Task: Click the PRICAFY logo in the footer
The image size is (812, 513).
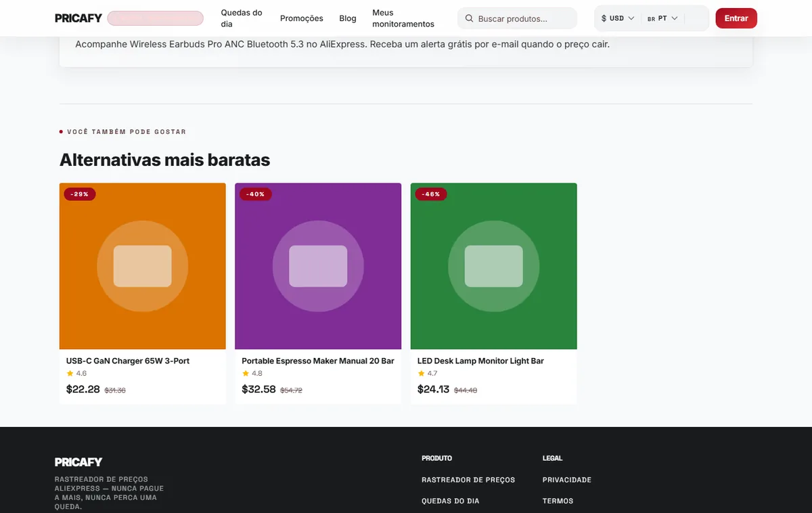Action: (x=78, y=462)
